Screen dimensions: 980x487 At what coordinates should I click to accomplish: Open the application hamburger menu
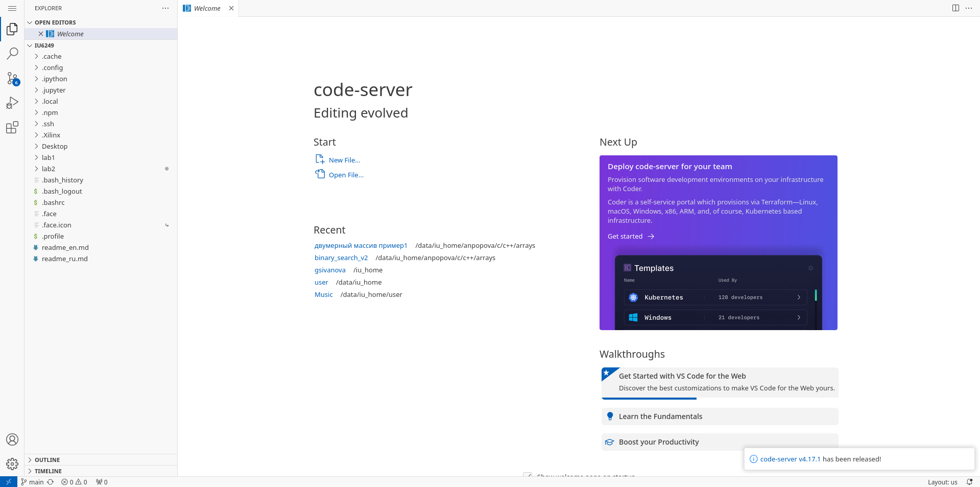12,8
